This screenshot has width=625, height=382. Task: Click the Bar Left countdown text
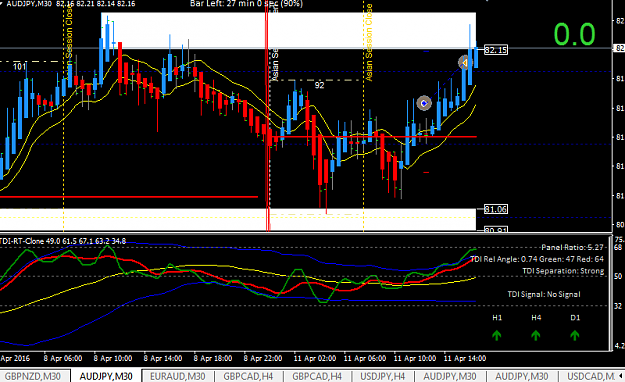click(246, 4)
